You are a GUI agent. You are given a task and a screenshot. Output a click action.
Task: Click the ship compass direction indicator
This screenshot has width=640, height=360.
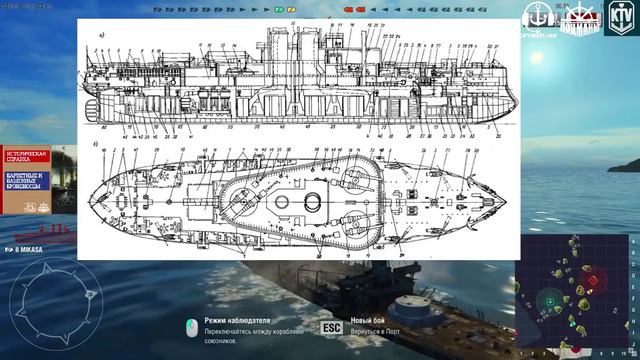(56, 304)
